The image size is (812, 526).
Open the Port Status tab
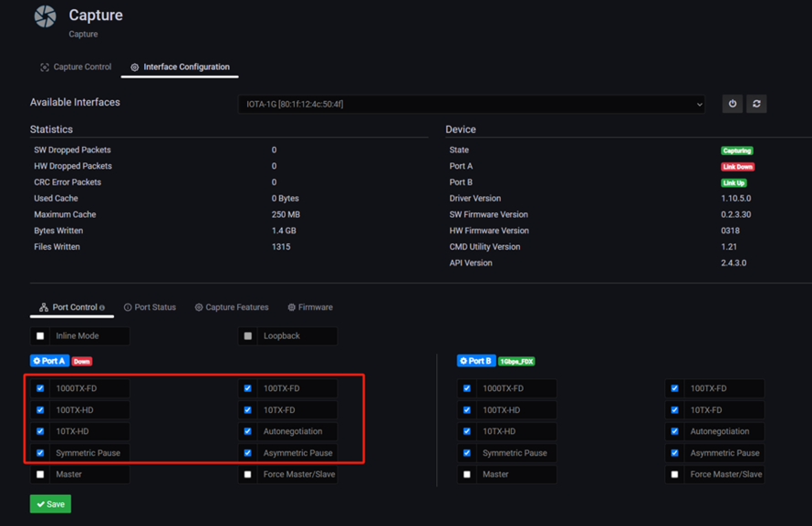coord(150,307)
